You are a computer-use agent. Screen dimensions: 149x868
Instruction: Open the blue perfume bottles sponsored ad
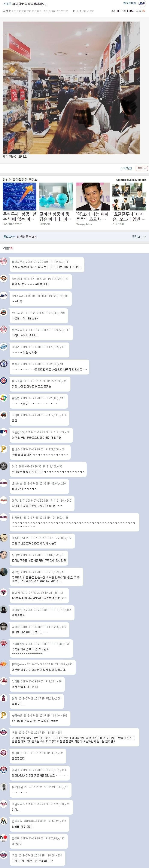(x=56, y=196)
